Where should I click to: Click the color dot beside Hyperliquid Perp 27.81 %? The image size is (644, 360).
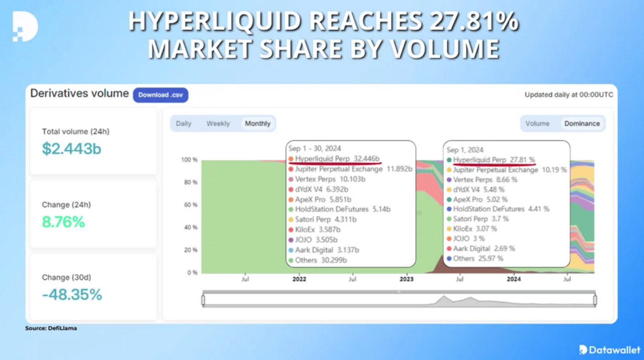449,160
